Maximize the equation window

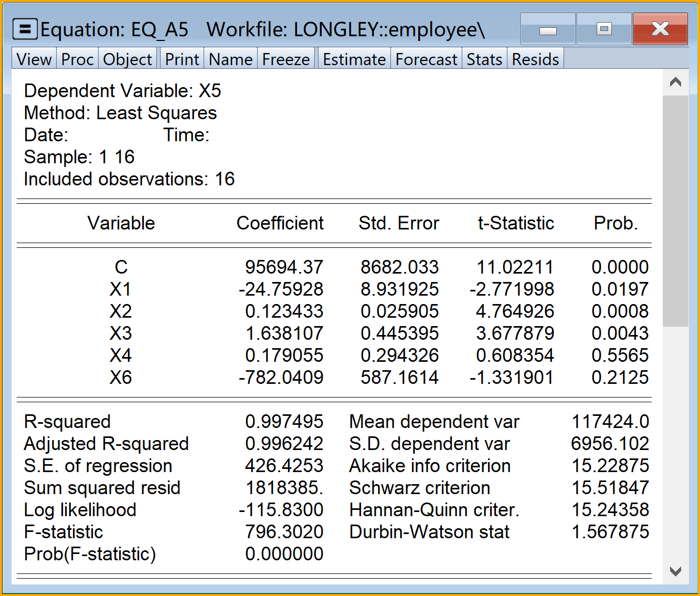(604, 29)
